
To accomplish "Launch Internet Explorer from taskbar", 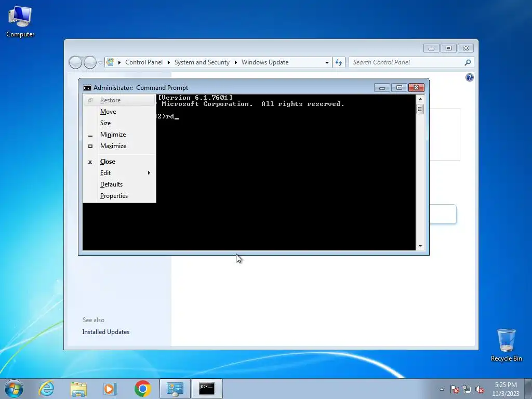I will [46, 389].
